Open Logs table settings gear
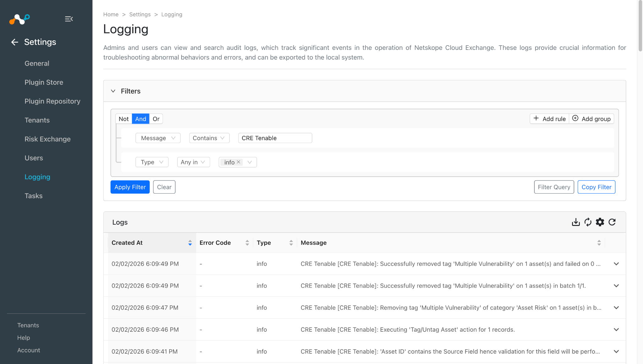 (600, 222)
